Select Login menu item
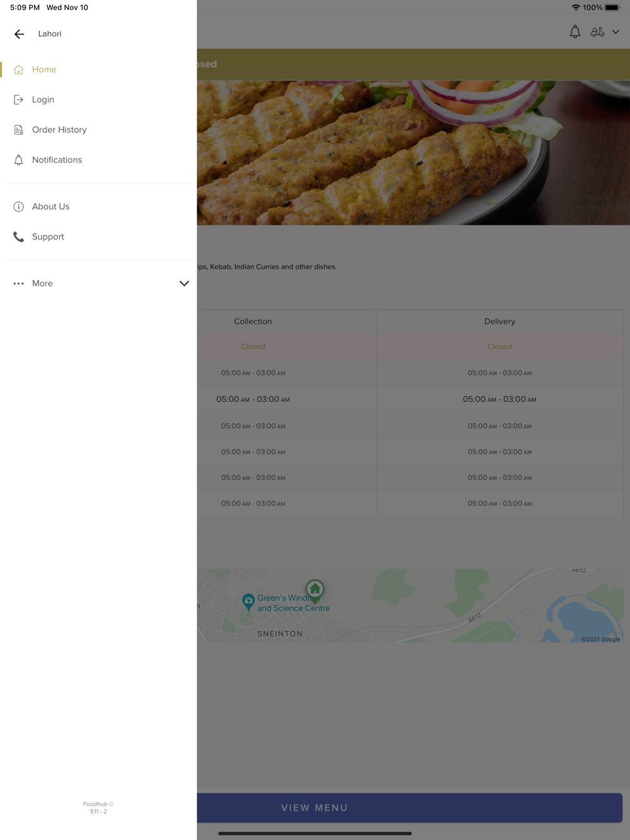Viewport: 630px width, 840px height. click(98, 99)
